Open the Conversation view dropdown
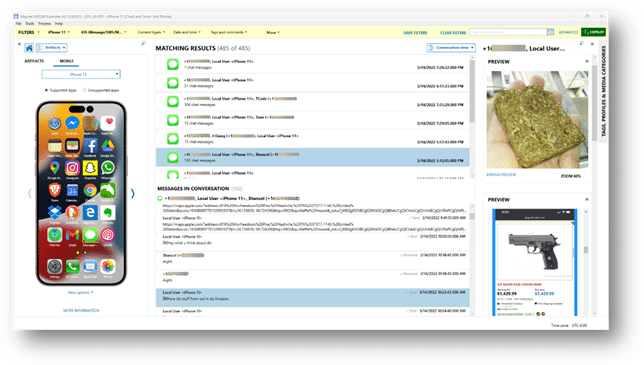 (x=451, y=48)
